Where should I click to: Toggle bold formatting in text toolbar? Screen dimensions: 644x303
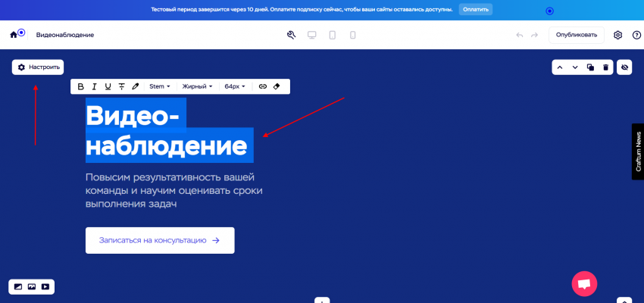tap(81, 86)
